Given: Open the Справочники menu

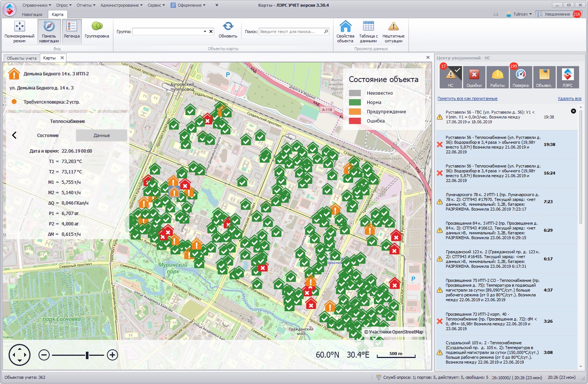Looking at the screenshot, I should click(x=36, y=5).
